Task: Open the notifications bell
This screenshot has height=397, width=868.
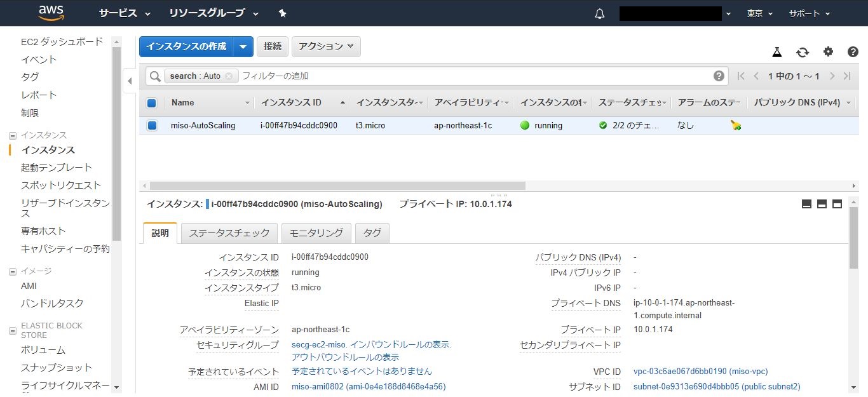Action: (599, 14)
